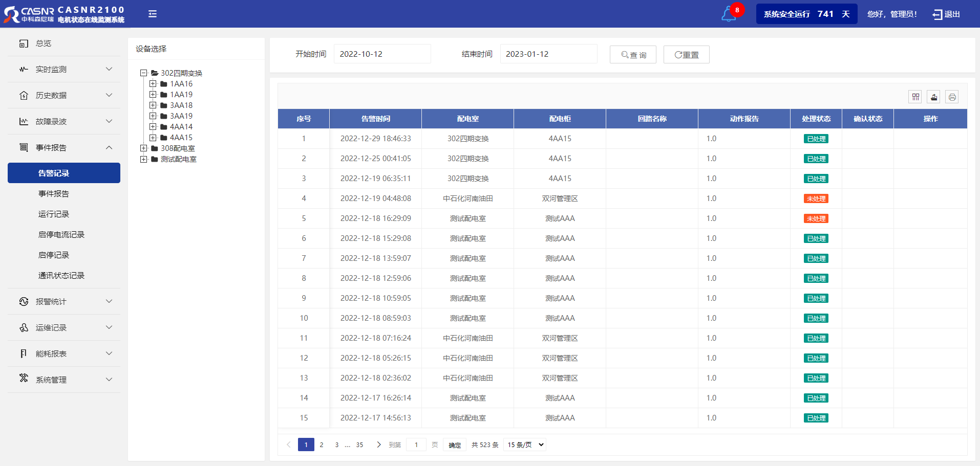Click 未处理 status in row 4
This screenshot has height=466, width=980.
[816, 198]
